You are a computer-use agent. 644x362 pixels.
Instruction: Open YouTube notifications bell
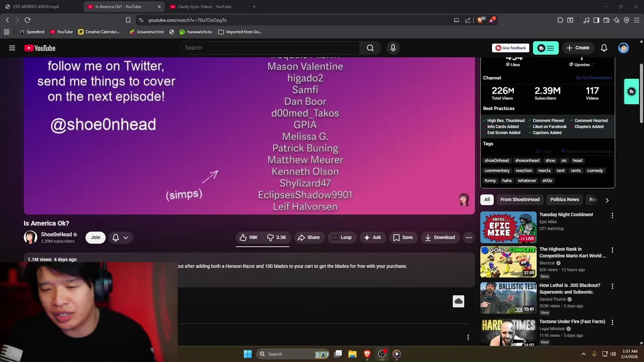point(604,48)
